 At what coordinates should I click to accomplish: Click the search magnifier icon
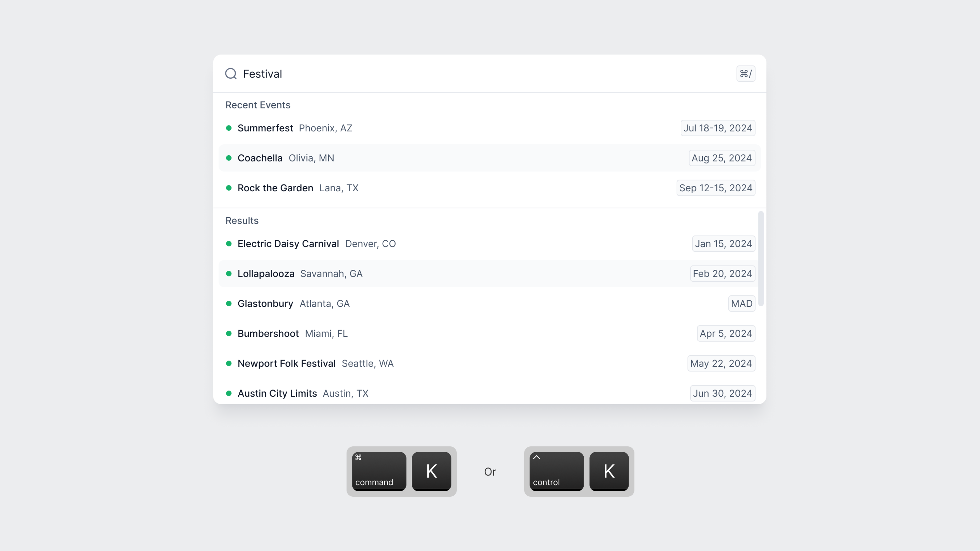tap(231, 73)
